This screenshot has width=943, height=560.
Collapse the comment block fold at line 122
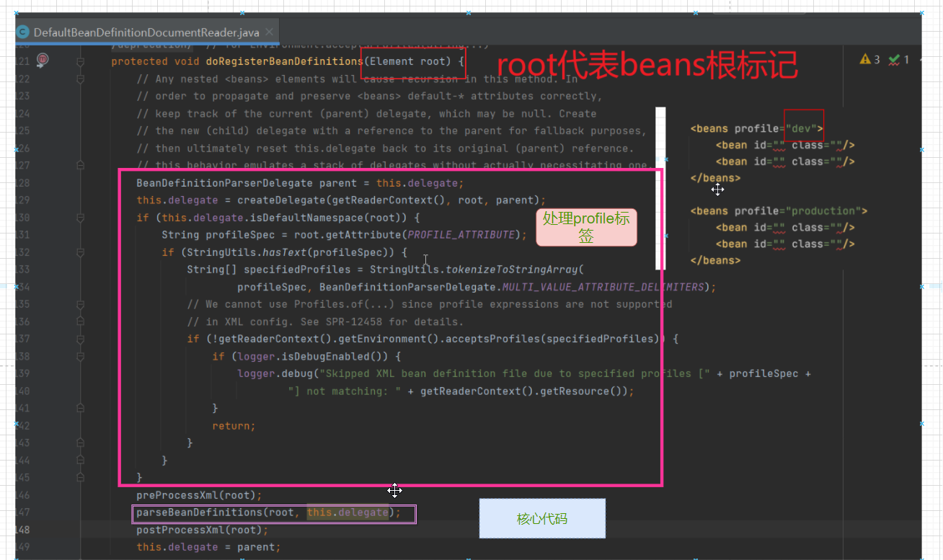coord(81,79)
